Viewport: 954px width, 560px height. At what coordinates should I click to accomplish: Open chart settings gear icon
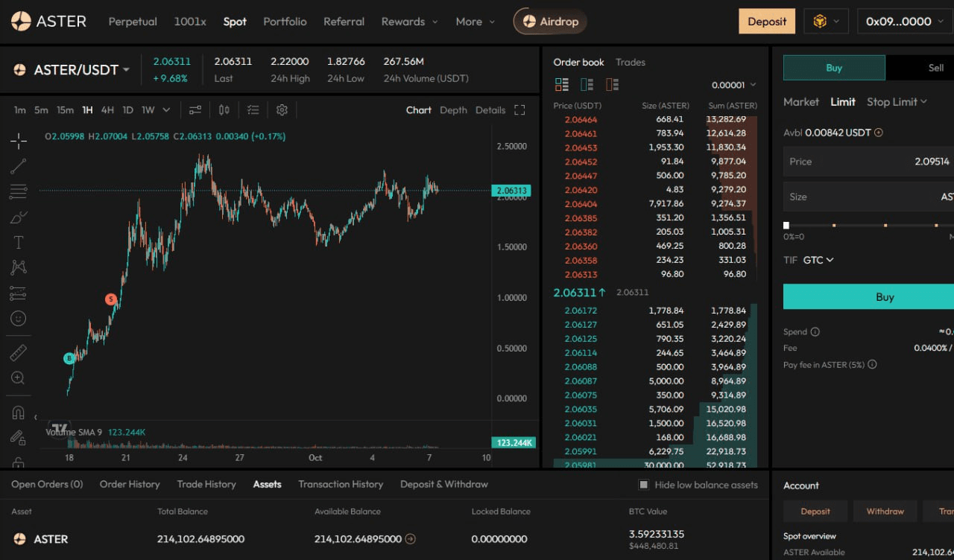coord(282,110)
